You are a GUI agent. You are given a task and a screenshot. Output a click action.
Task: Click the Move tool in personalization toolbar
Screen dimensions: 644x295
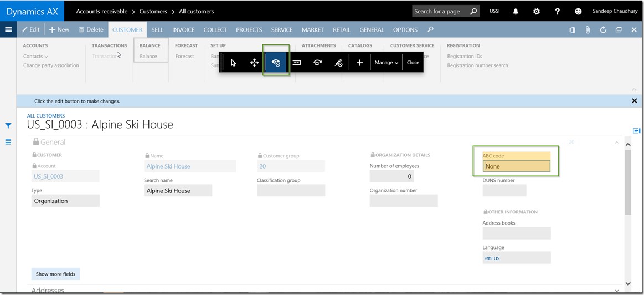[254, 63]
